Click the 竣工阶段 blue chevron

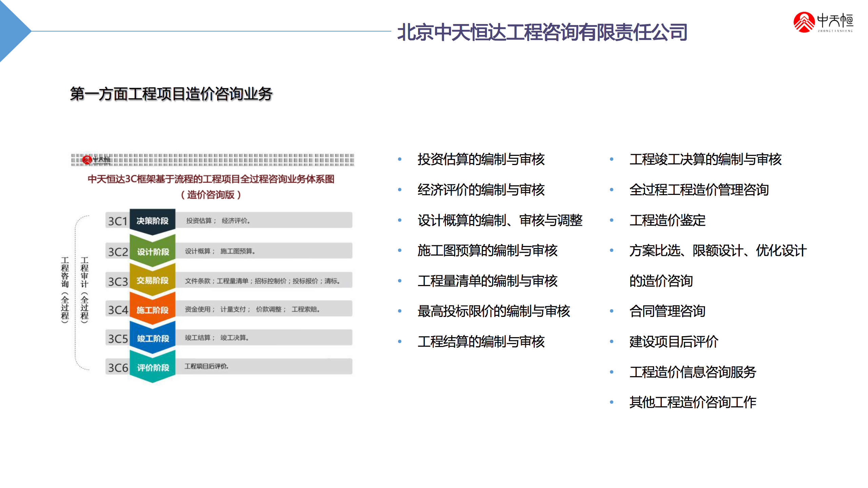(x=153, y=338)
